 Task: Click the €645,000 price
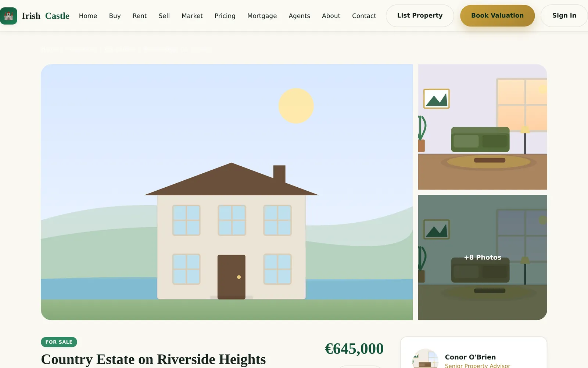tap(354, 349)
